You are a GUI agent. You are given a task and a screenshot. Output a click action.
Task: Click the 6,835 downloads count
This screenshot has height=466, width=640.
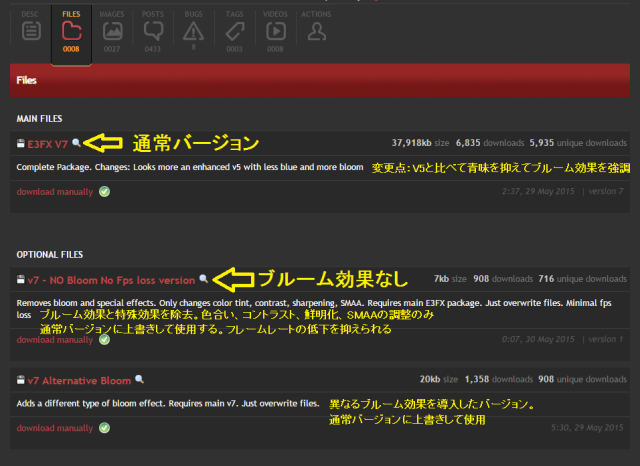pos(490,143)
